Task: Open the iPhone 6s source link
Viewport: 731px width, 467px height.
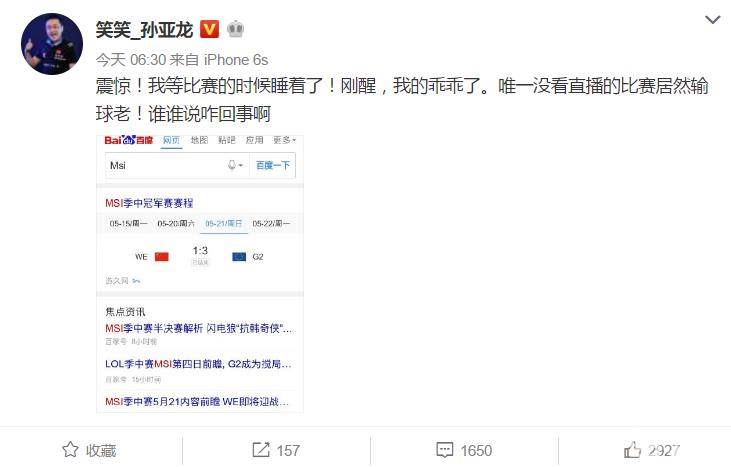Action: (x=236, y=60)
